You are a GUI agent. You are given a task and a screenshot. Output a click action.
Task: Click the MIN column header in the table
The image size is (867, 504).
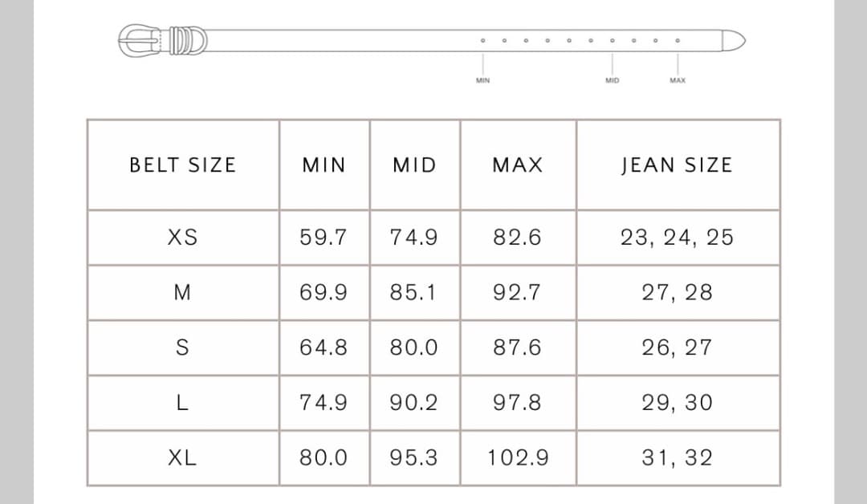[324, 165]
